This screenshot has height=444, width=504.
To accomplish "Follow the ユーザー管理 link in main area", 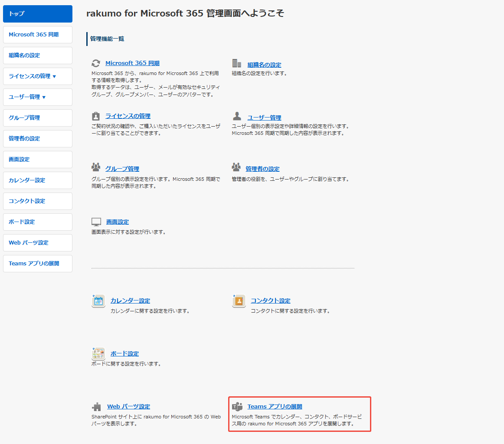I will click(x=264, y=118).
